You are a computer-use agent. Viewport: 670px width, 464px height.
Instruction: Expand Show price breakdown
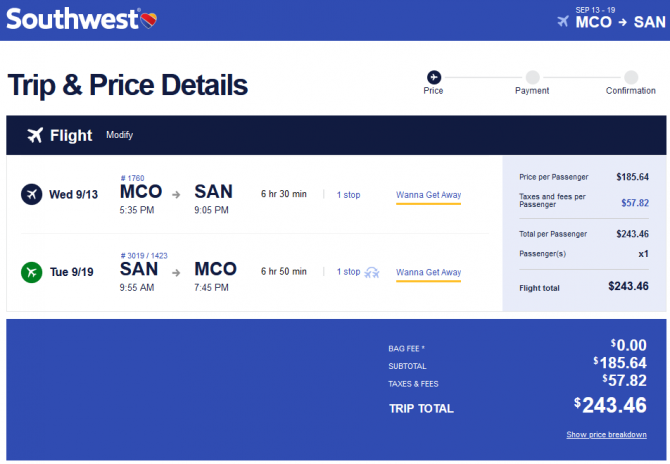[x=606, y=435]
